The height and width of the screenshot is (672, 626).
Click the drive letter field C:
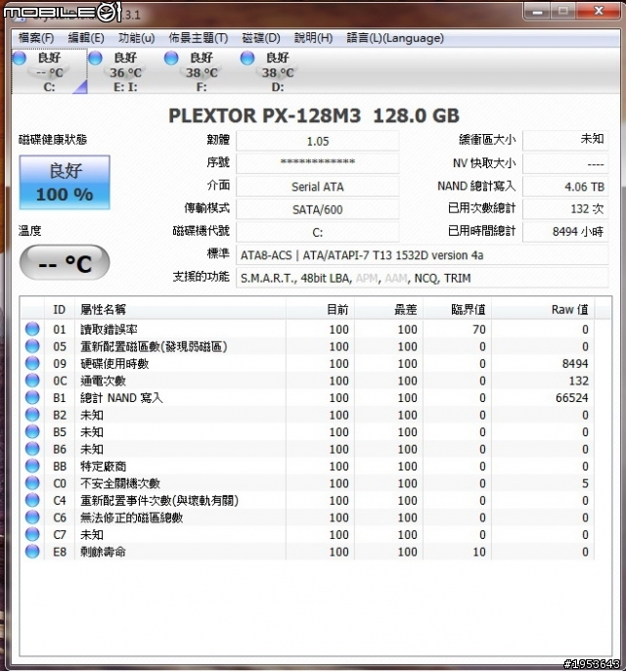[x=318, y=232]
